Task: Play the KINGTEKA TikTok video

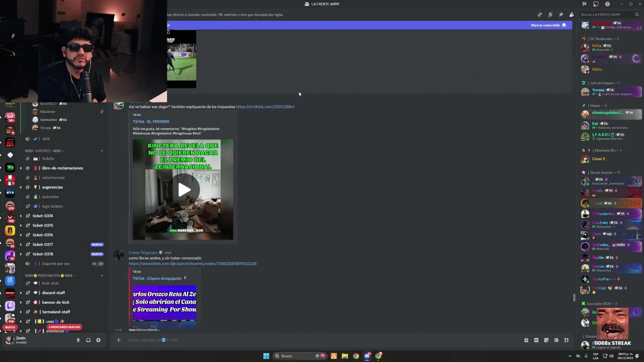Action: [x=183, y=190]
